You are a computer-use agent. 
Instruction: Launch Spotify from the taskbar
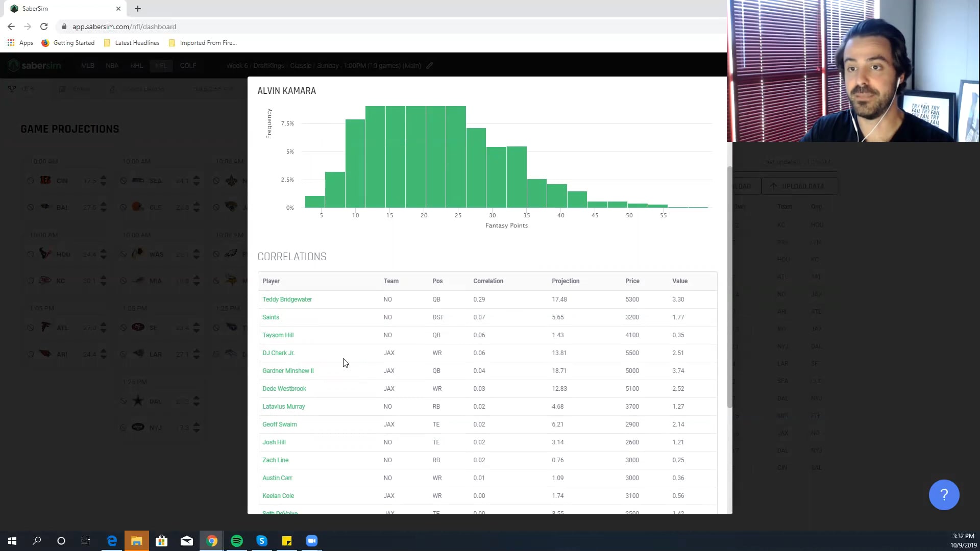coord(236,540)
